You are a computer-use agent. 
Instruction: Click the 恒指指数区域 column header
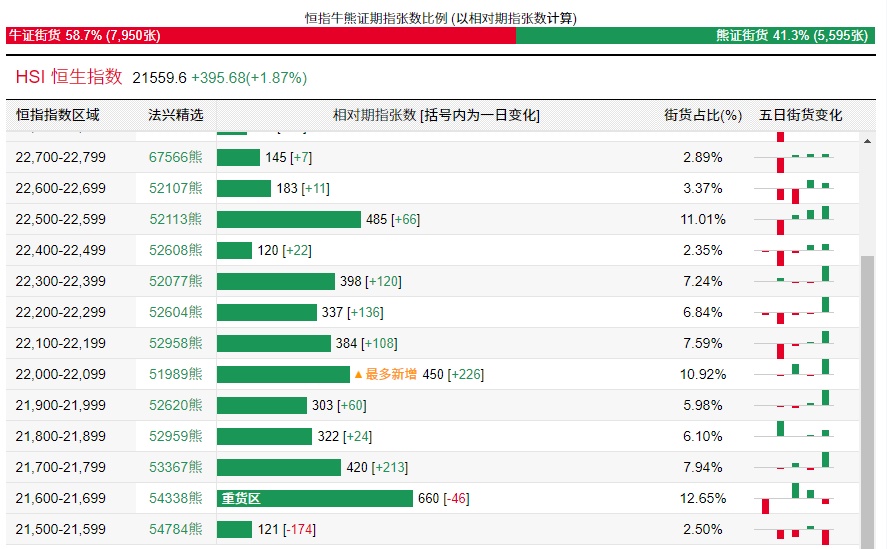click(58, 115)
